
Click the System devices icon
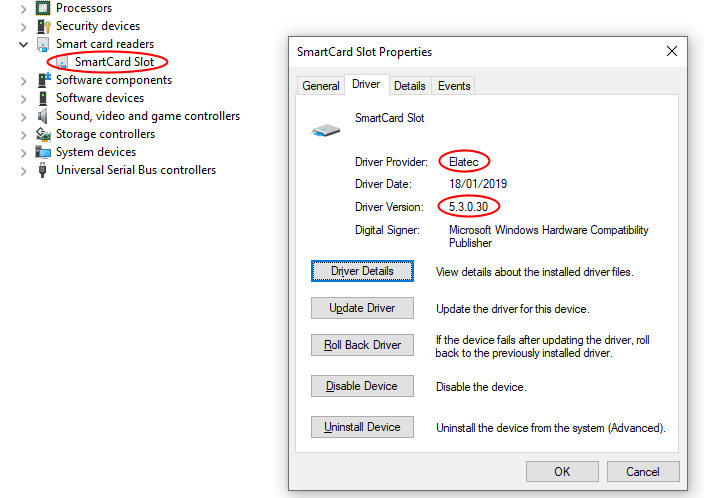[43, 152]
